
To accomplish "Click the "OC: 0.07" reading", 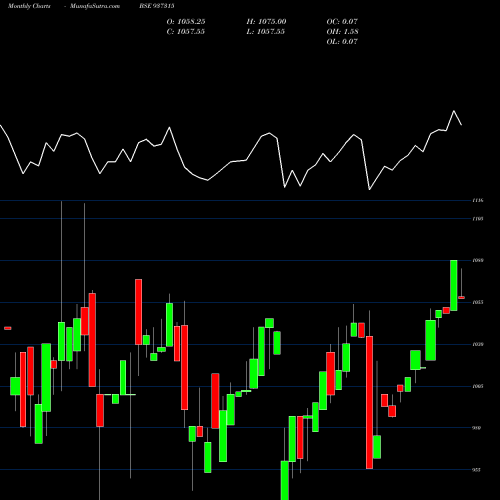I will tap(342, 22).
